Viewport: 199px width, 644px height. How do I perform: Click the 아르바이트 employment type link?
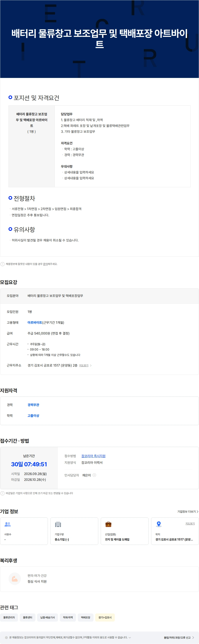(35, 322)
